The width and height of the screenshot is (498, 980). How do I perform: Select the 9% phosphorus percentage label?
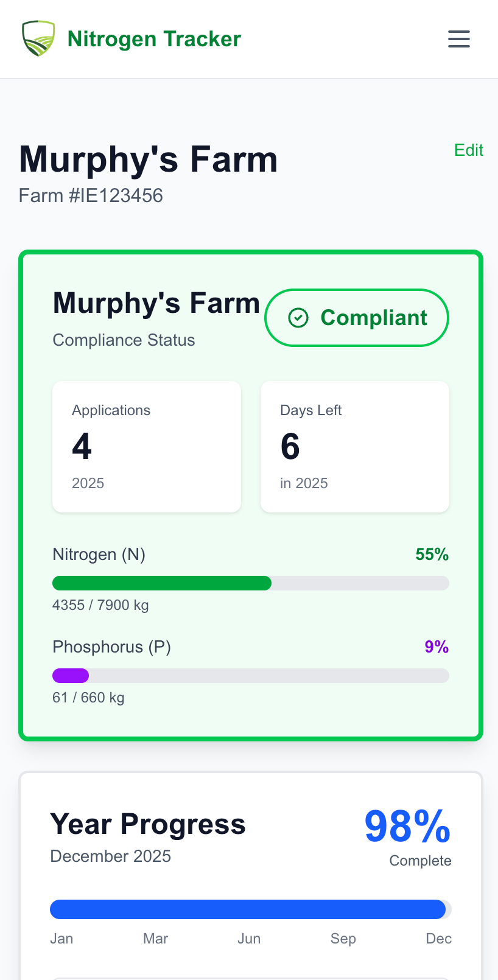pyautogui.click(x=437, y=646)
